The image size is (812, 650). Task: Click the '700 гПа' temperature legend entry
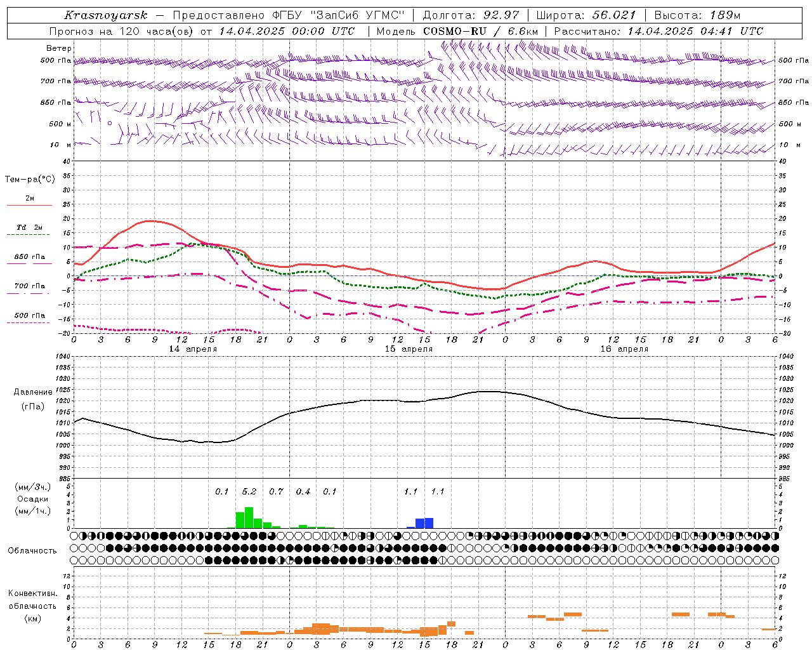pyautogui.click(x=30, y=286)
